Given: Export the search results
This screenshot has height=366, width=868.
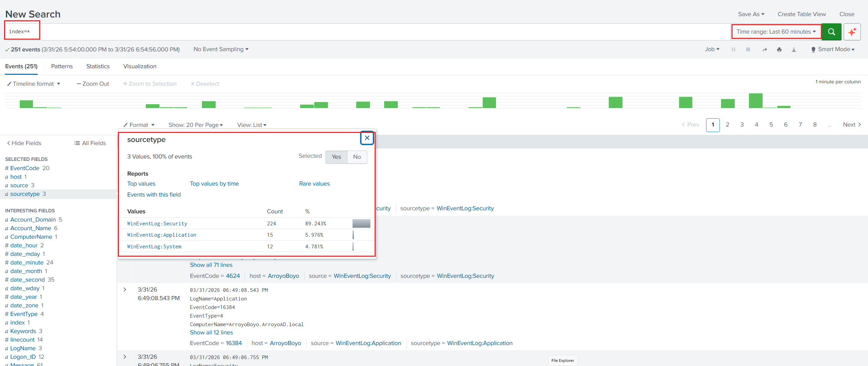Looking at the screenshot, I should pos(794,49).
